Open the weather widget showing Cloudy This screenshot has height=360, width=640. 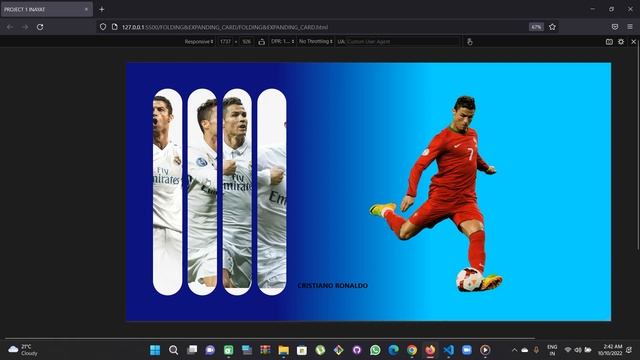coord(23,350)
